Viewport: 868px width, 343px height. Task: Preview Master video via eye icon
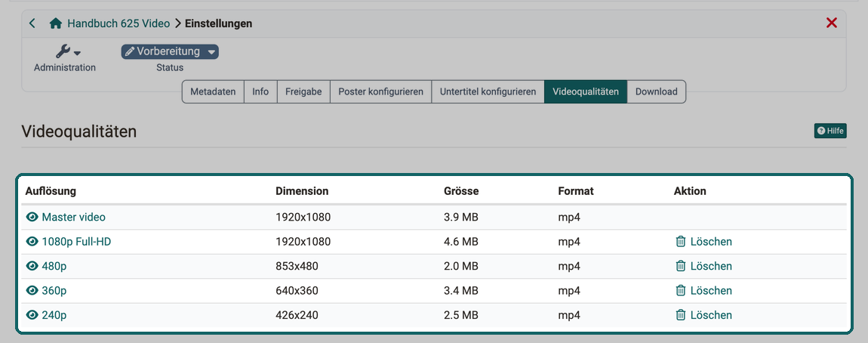pyautogui.click(x=32, y=218)
